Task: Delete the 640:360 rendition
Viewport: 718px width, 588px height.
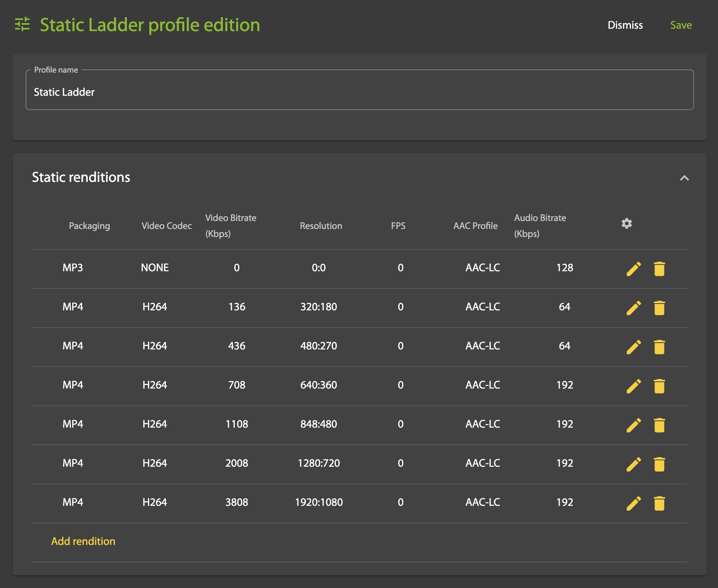Action: click(659, 385)
